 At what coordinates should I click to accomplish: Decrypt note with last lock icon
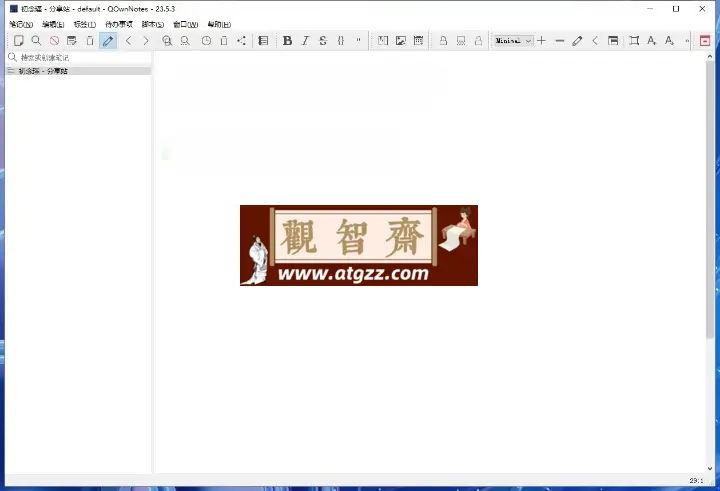pyautogui.click(x=478, y=41)
